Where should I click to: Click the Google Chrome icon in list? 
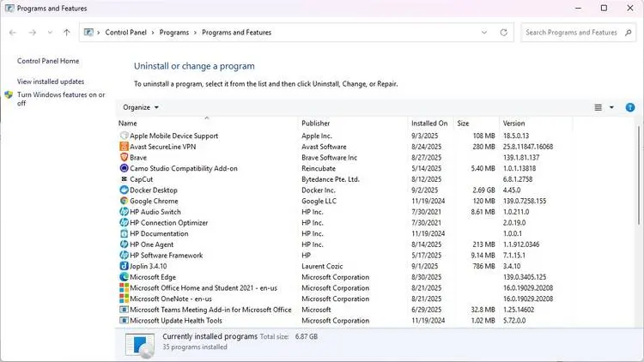click(124, 201)
